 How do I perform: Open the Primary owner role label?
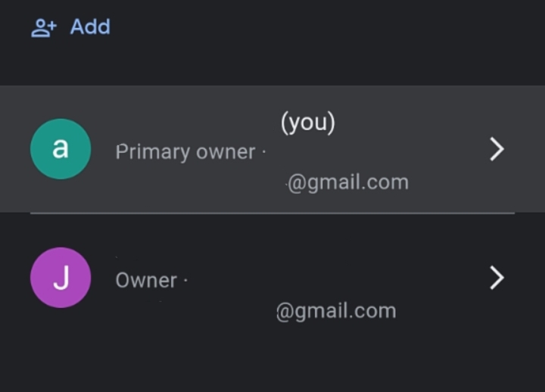185,152
